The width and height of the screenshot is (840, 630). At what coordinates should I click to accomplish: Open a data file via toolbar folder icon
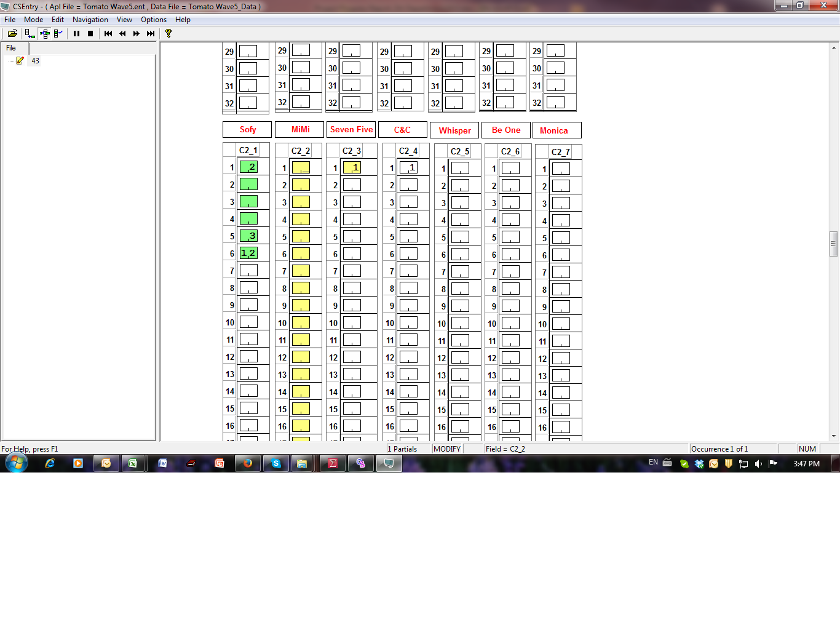(x=12, y=33)
